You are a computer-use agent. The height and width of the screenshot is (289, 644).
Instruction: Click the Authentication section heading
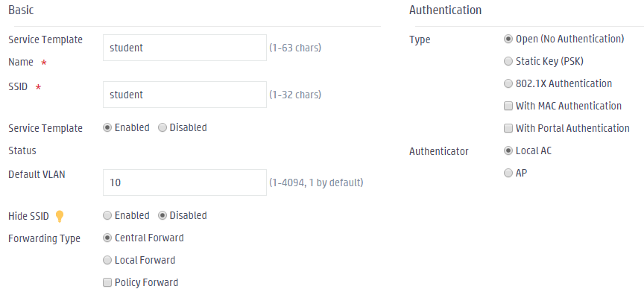445,10
